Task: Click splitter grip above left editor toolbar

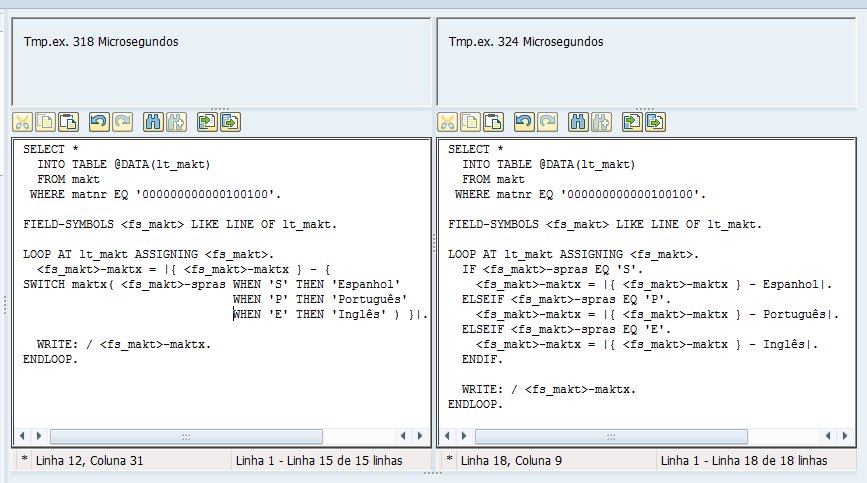Action: (220, 109)
